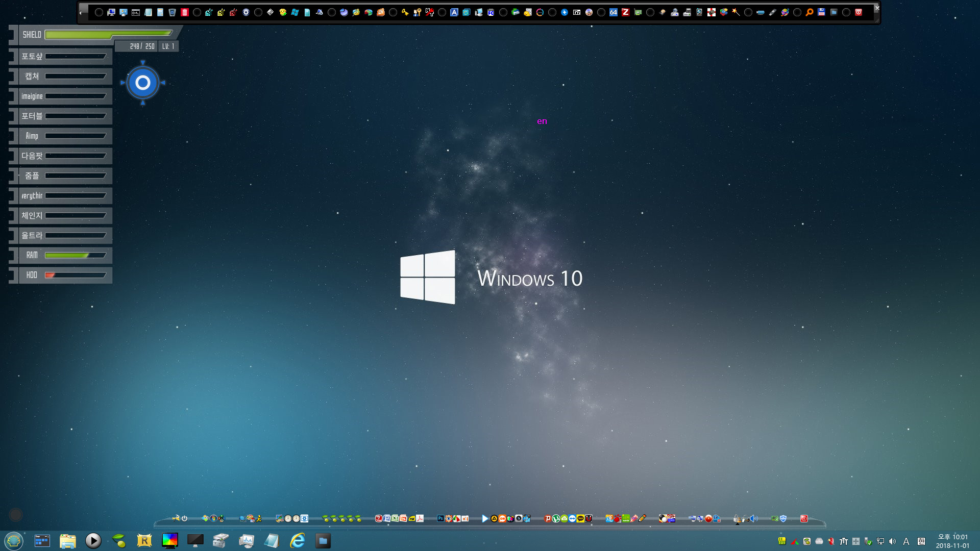Click the IME 'A' input mode indicator

click(906, 541)
